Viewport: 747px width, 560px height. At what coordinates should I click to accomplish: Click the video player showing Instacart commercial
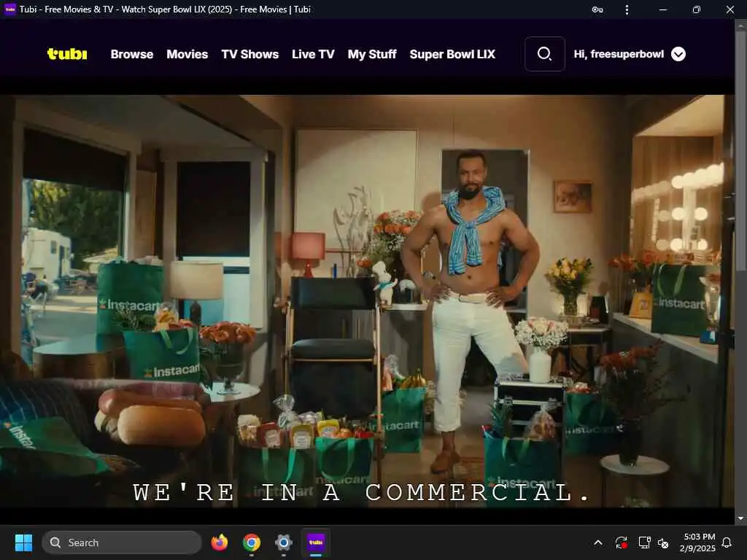click(367, 301)
